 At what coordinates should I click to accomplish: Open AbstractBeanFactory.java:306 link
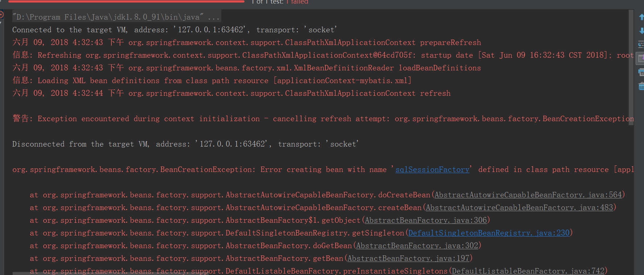click(426, 220)
